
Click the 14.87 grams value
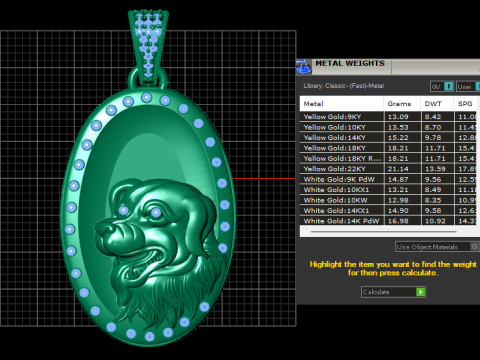[x=398, y=179]
